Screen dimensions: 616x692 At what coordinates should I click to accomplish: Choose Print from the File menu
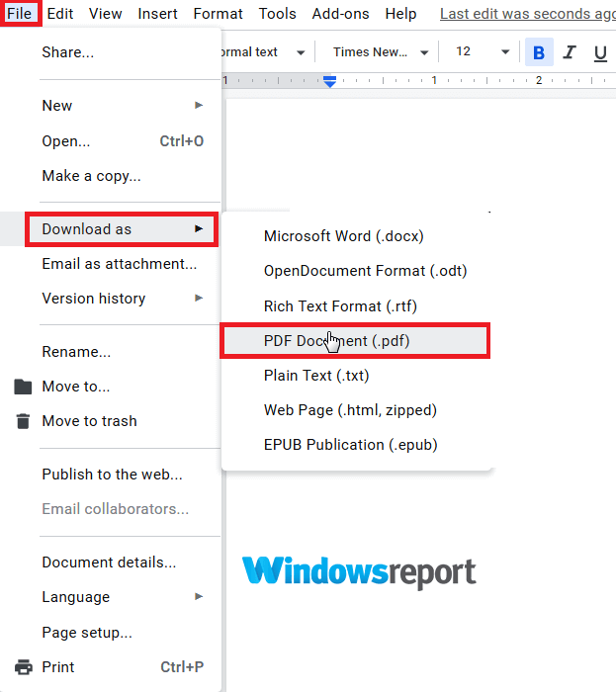click(x=111, y=667)
